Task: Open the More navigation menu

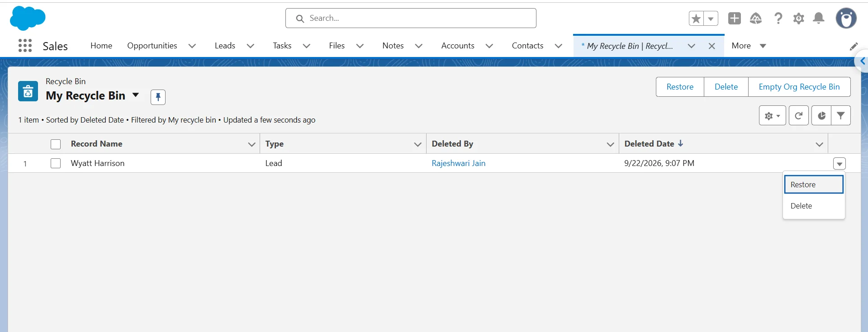Action: pyautogui.click(x=749, y=46)
